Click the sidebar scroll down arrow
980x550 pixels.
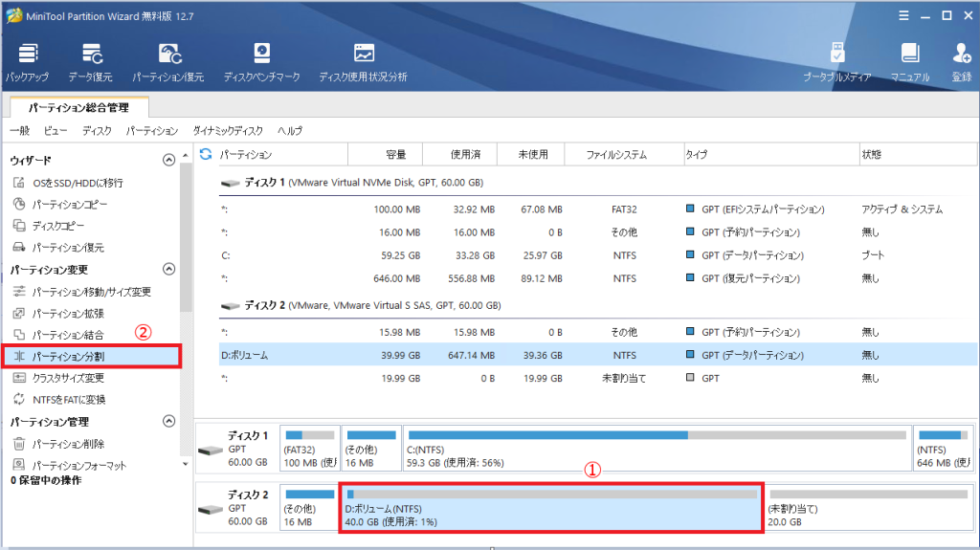[x=186, y=464]
